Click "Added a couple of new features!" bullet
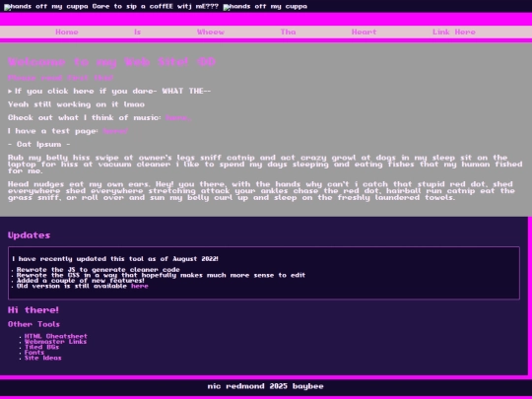 tap(81, 281)
